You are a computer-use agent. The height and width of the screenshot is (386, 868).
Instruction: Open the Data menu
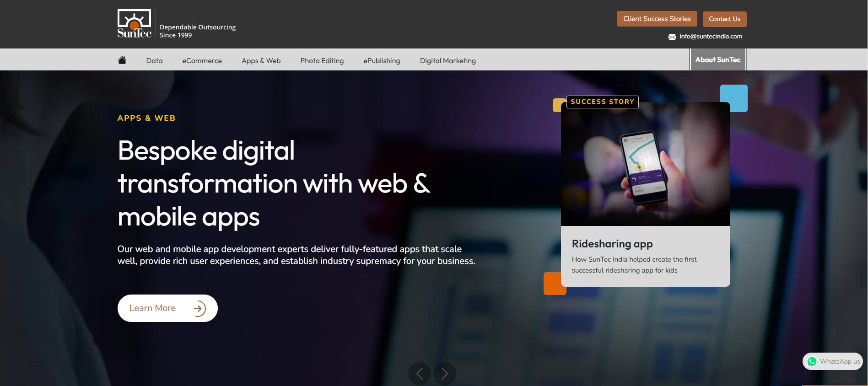[154, 60]
